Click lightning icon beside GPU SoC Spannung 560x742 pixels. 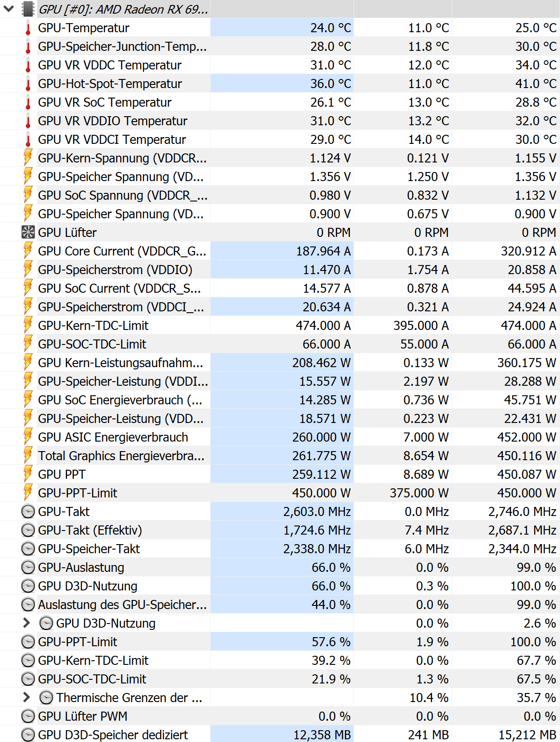28,195
